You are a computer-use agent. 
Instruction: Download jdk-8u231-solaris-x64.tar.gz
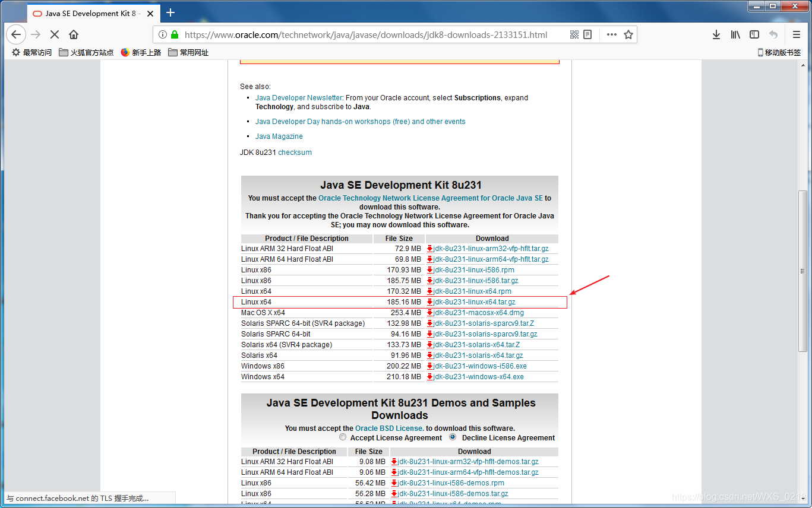[478, 355]
